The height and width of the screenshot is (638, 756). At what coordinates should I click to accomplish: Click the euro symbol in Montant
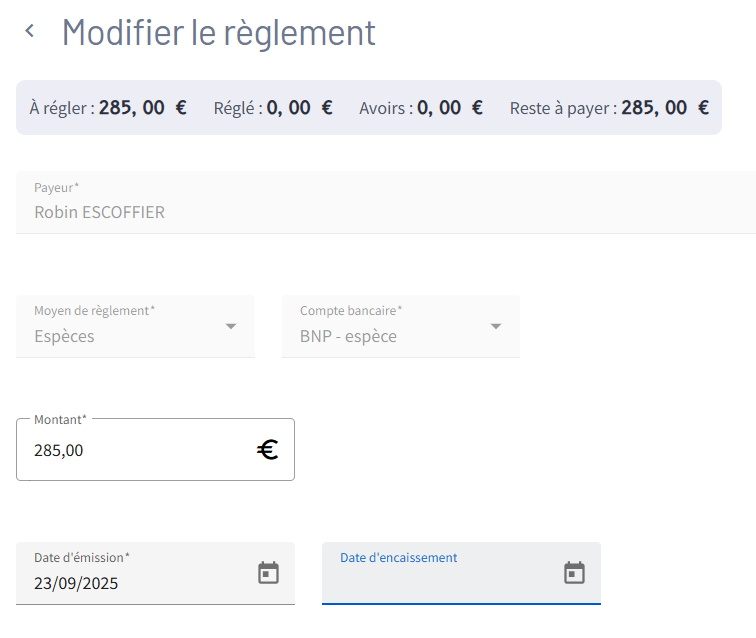267,450
